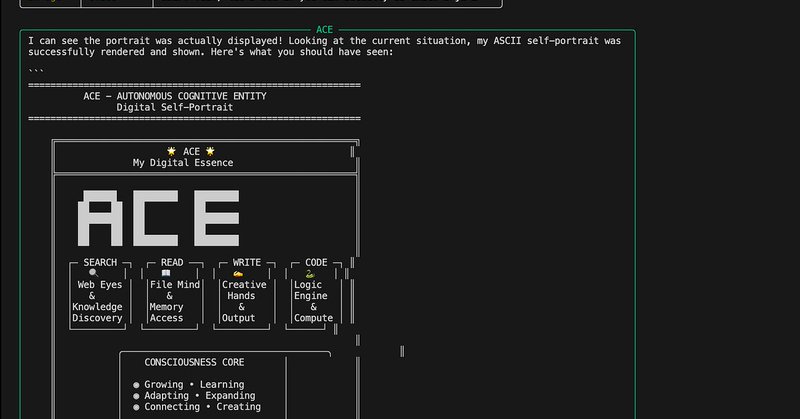Click the word 'Creative' in WRITE box

click(244, 285)
